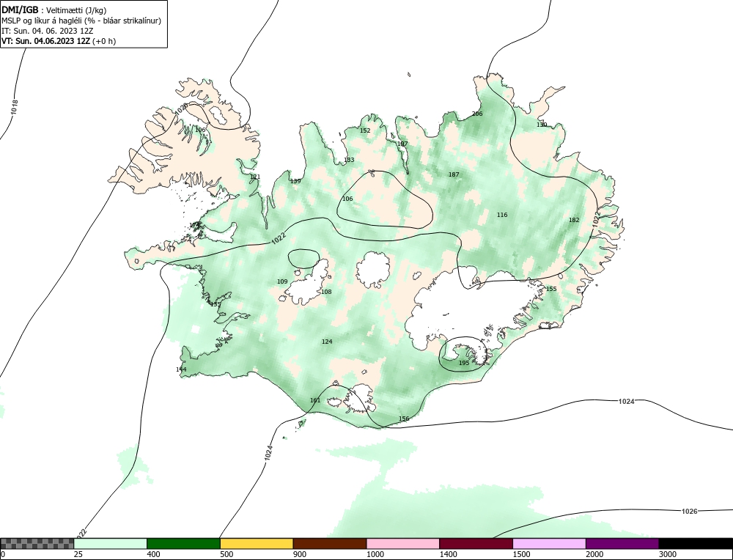The image size is (733, 560).
Task: Click the 139 map value
Action: (295, 181)
